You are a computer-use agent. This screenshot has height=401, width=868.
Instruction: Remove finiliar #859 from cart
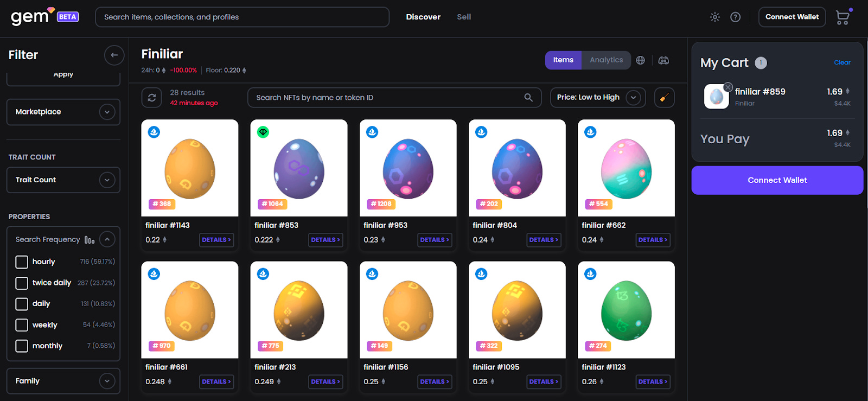728,87
